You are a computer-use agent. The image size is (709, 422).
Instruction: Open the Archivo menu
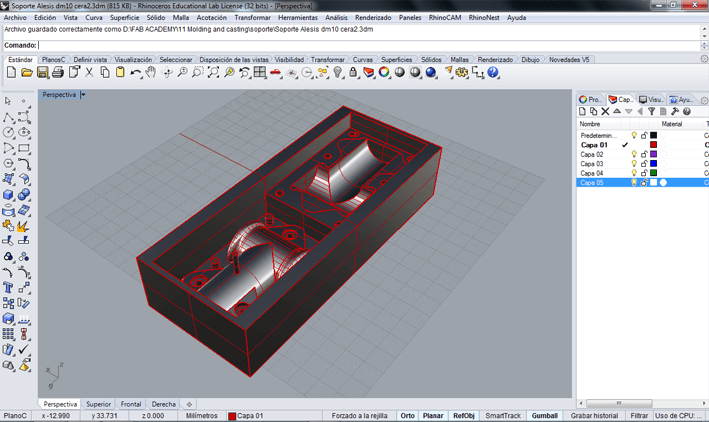[15, 18]
